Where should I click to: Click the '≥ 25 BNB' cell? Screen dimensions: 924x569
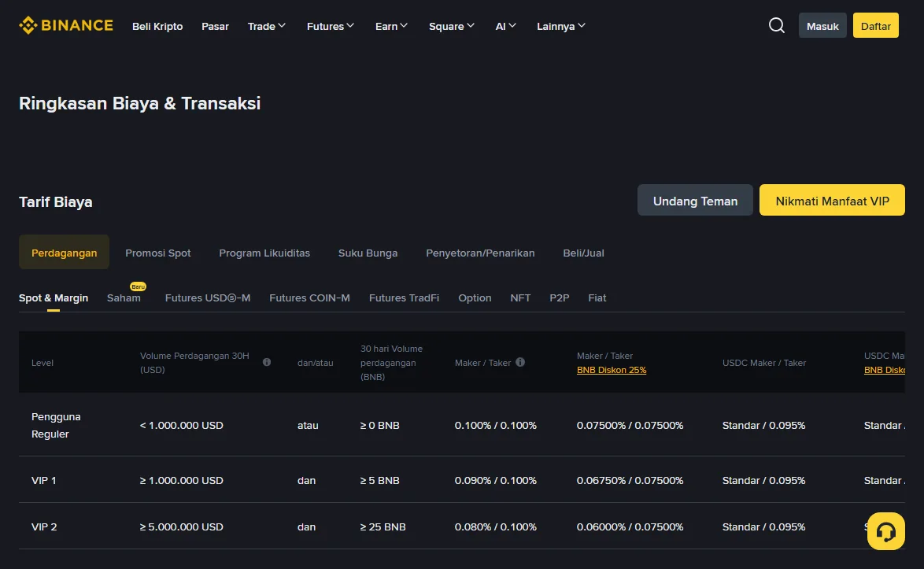(x=383, y=527)
